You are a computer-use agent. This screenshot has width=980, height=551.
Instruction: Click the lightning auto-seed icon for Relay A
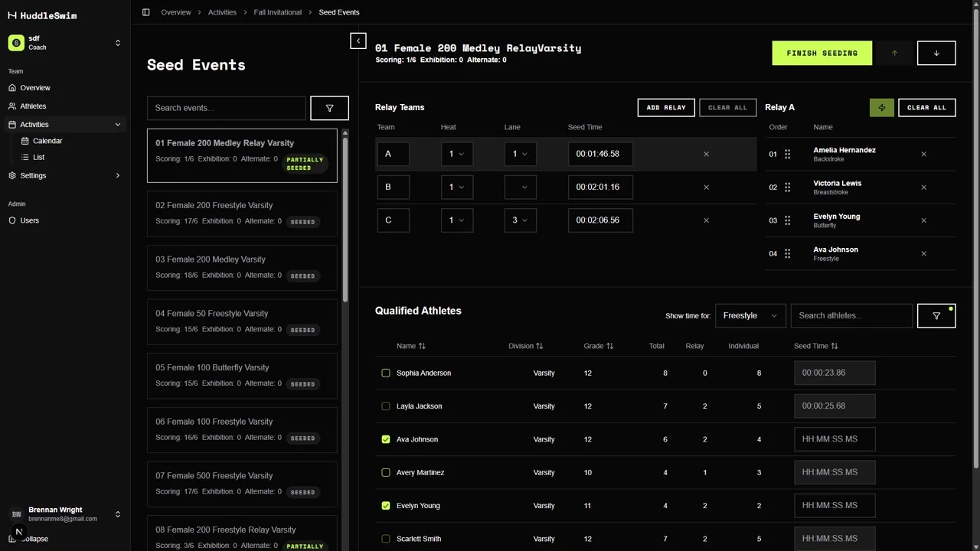[x=881, y=107]
